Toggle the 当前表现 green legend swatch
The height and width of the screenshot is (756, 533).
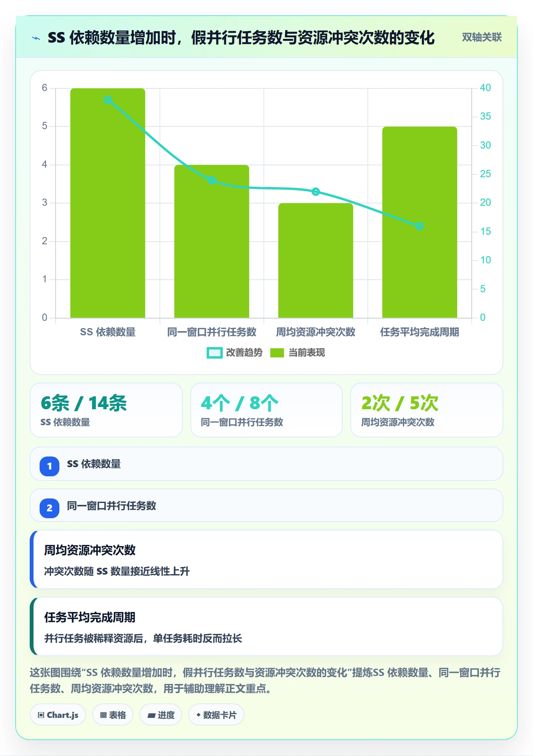[x=277, y=353]
